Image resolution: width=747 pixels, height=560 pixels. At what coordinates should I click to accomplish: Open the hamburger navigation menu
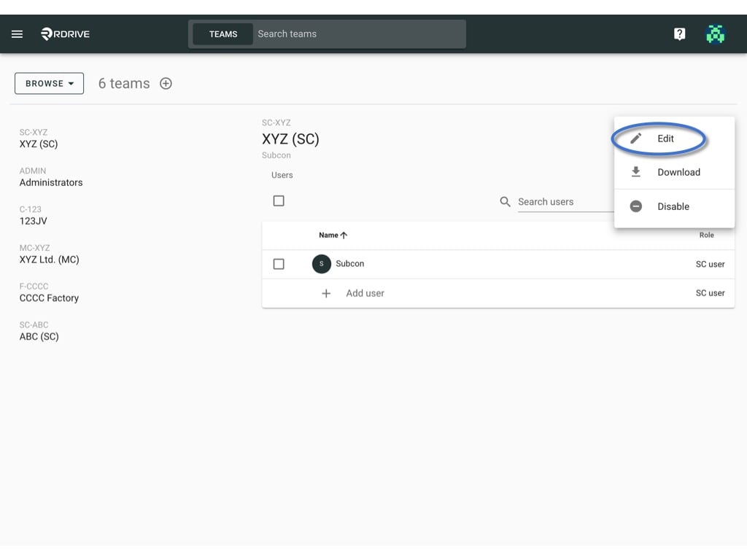click(x=18, y=34)
